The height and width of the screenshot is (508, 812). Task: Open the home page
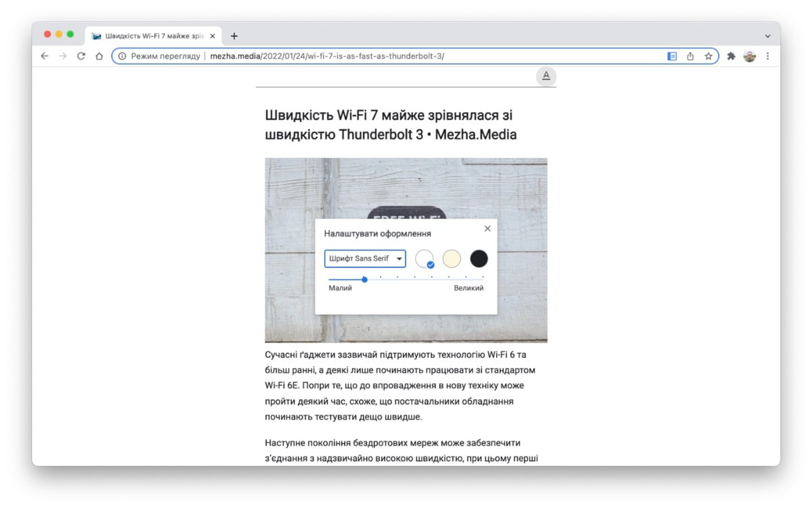99,56
